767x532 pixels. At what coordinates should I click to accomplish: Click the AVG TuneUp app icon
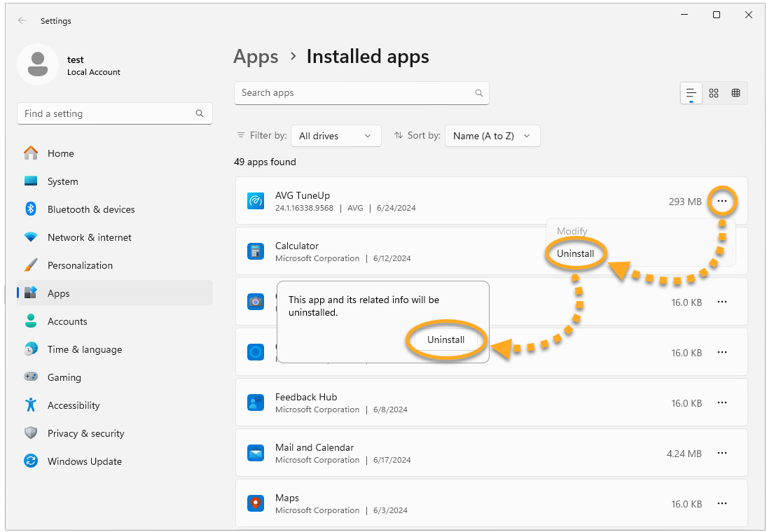pyautogui.click(x=255, y=202)
